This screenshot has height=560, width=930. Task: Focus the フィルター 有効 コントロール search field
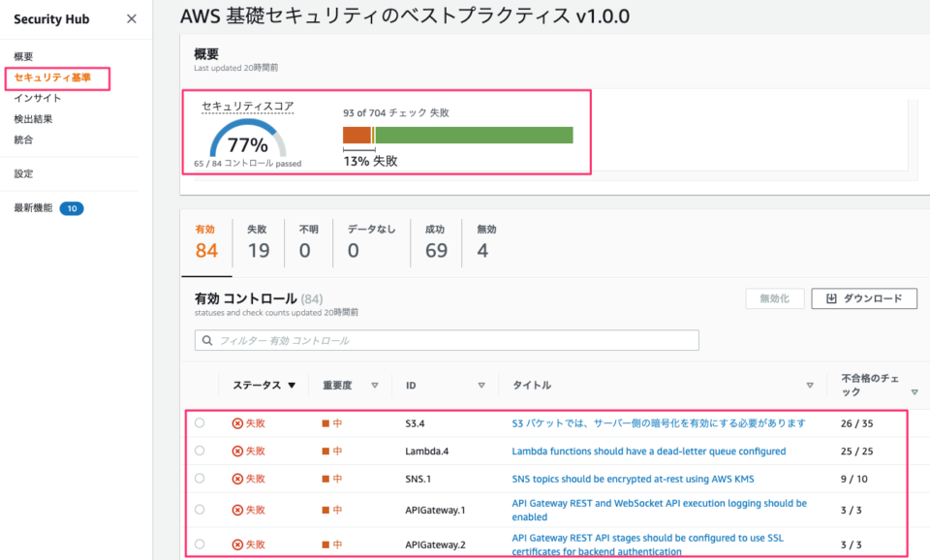[x=447, y=340]
